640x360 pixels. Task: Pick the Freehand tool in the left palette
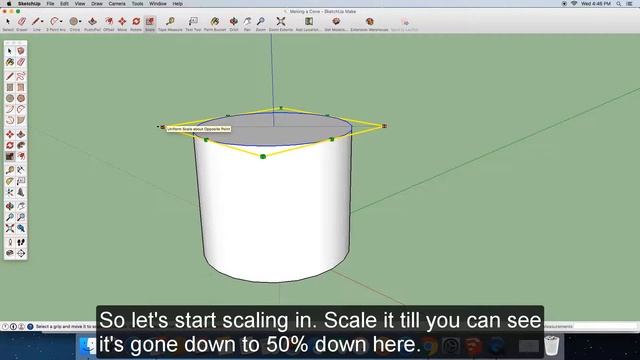click(21, 76)
